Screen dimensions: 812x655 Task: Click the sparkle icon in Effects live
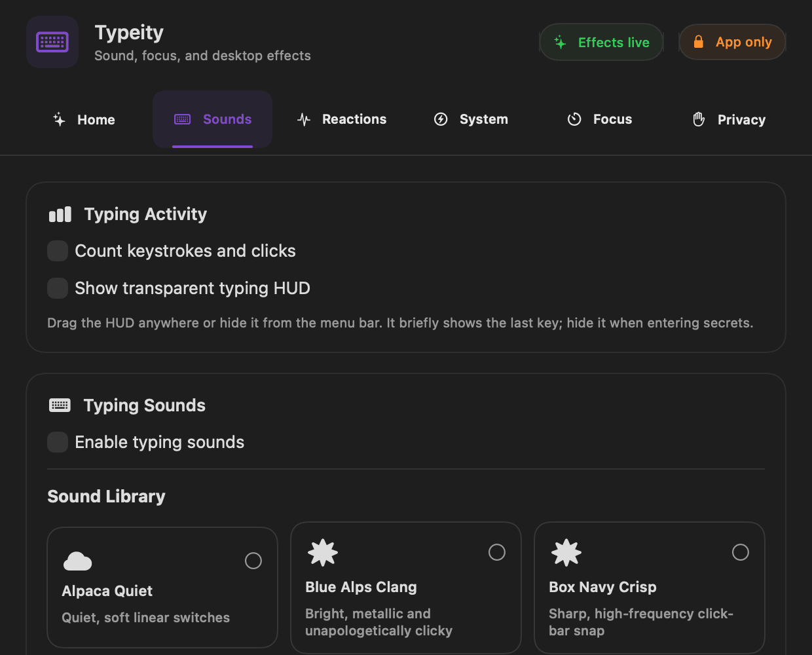click(560, 43)
